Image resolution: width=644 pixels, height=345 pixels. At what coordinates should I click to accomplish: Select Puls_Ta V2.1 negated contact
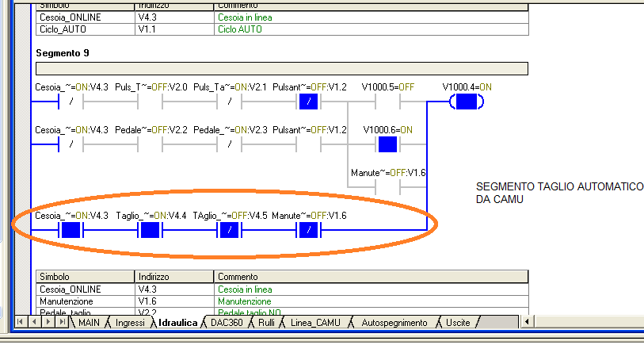point(229,102)
